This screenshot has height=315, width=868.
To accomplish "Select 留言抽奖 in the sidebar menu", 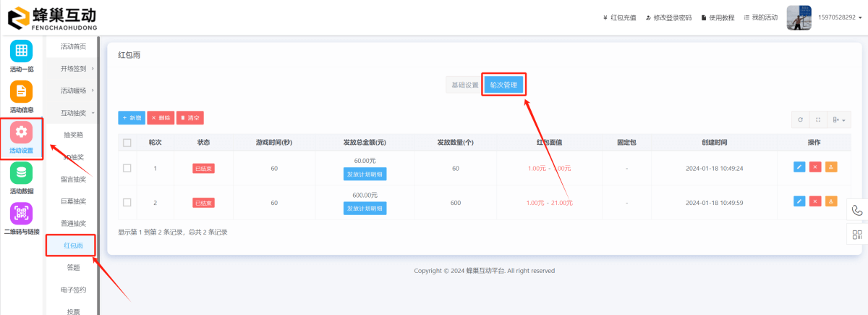I will click(x=73, y=179).
